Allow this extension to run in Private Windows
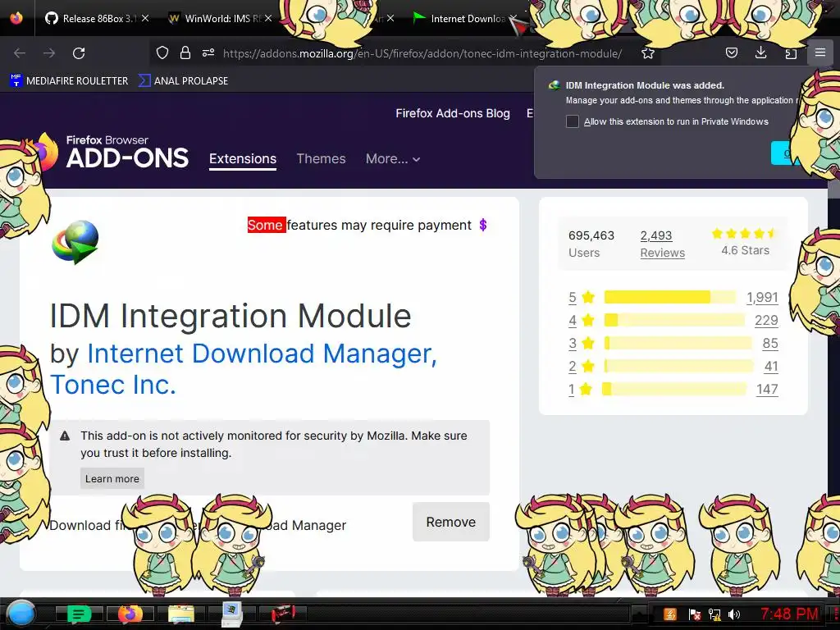Image resolution: width=840 pixels, height=630 pixels. 573,121
